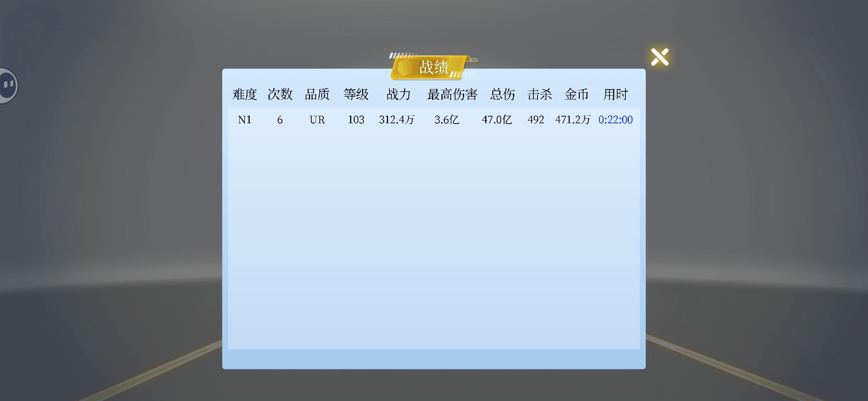The image size is (868, 401).
Task: Select the N1 difficulty cell
Action: [x=244, y=120]
